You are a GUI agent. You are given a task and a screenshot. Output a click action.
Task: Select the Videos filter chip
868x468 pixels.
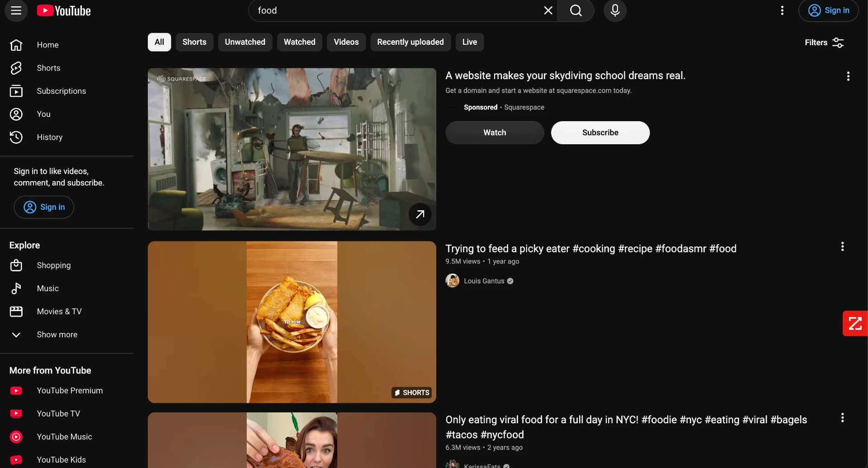tap(346, 42)
